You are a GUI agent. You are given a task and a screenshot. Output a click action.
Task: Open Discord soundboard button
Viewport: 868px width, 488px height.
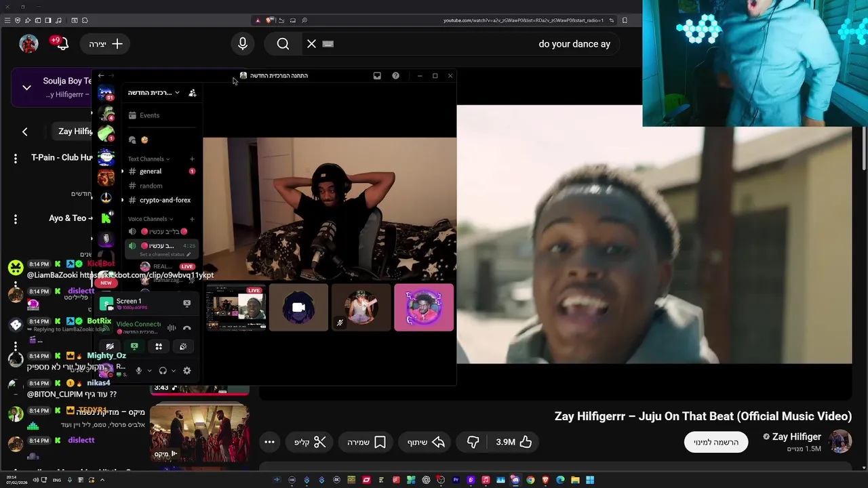pos(183,346)
